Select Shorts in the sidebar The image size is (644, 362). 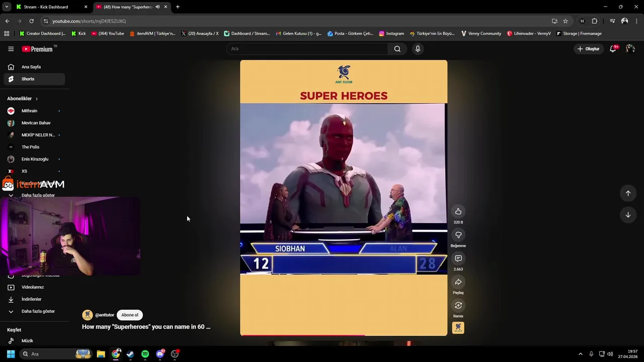click(x=34, y=79)
